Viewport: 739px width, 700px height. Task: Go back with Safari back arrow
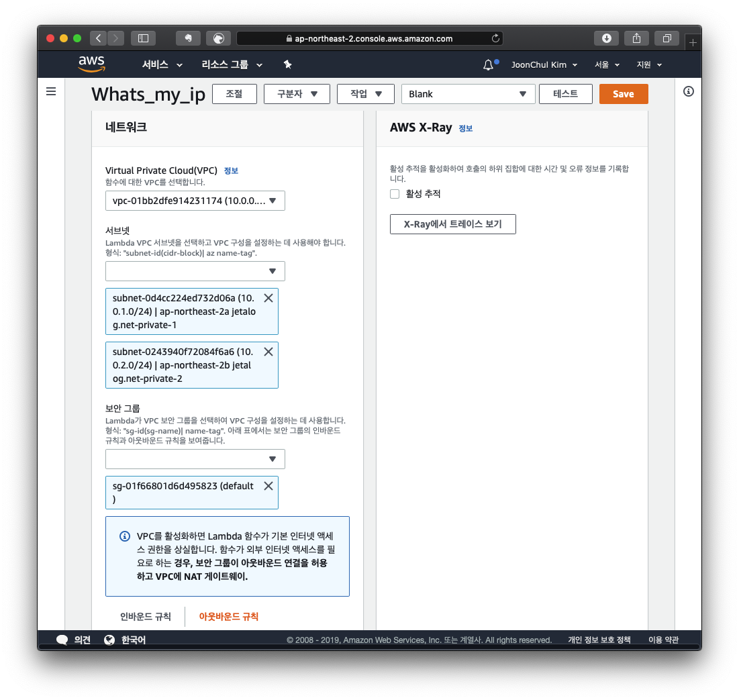(98, 38)
